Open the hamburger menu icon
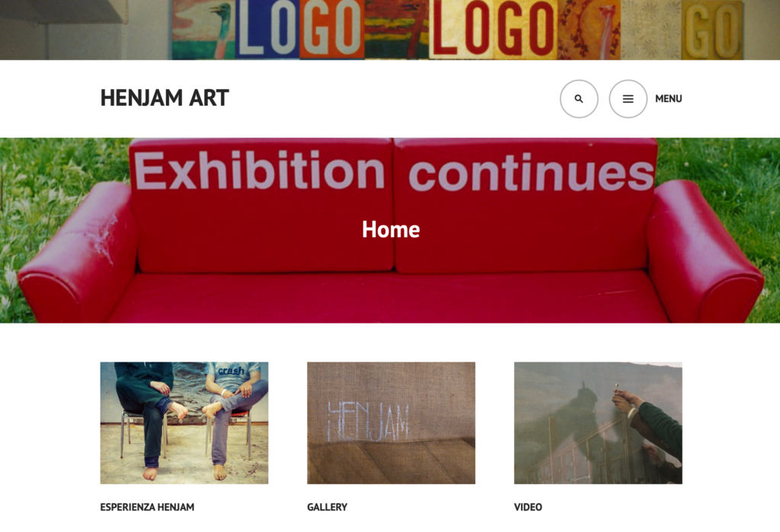 pos(628,99)
